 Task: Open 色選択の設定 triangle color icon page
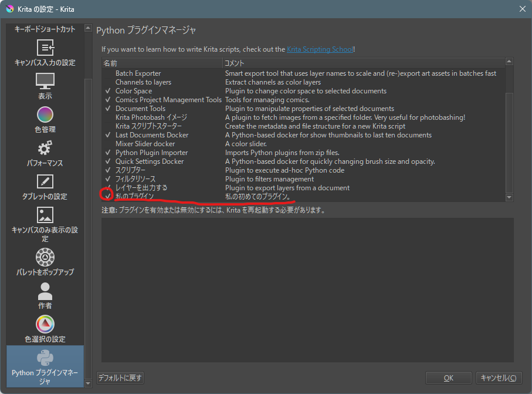45,324
